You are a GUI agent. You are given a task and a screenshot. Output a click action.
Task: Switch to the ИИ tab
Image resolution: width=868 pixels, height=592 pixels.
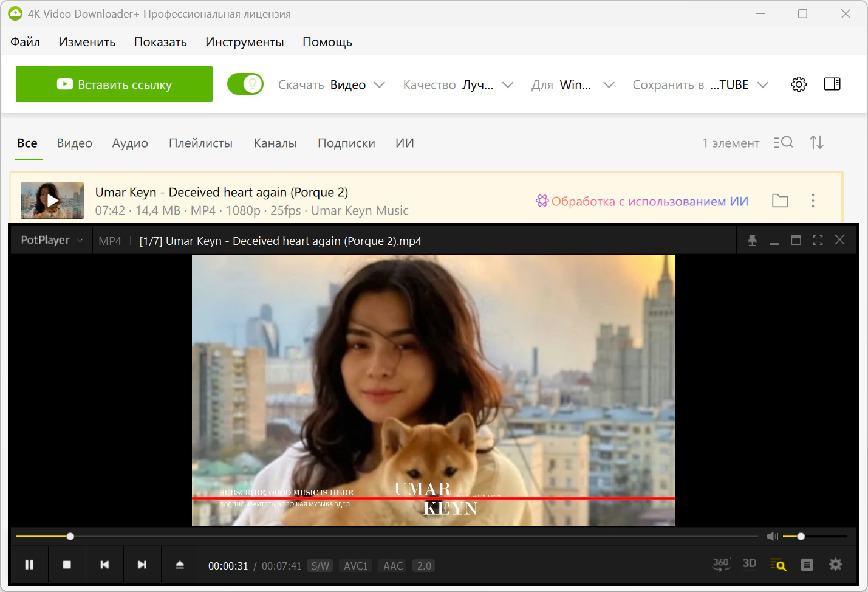(405, 143)
